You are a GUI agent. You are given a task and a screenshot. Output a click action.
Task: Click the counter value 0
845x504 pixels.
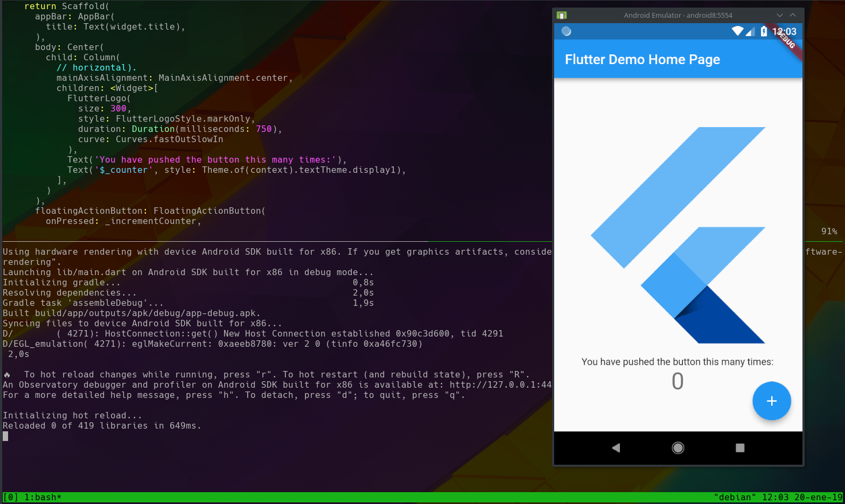678,381
